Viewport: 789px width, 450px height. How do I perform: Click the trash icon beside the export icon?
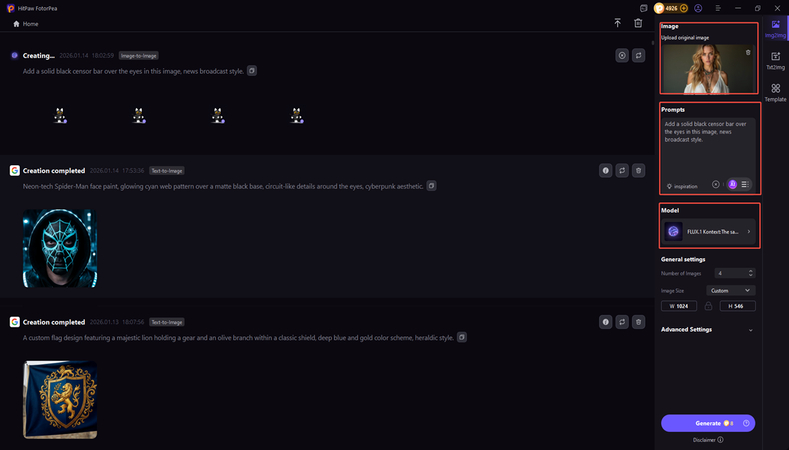(638, 22)
